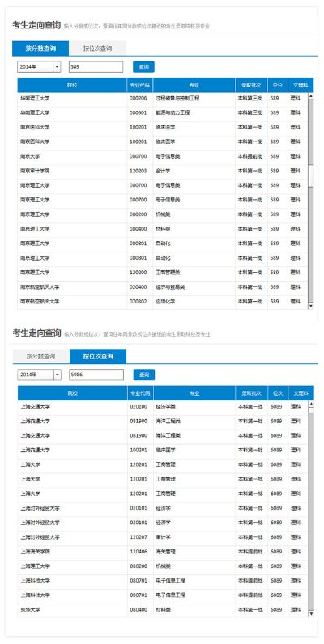Click the 南京审计学院 cell
This screenshot has height=644, width=324.
pos(35,171)
